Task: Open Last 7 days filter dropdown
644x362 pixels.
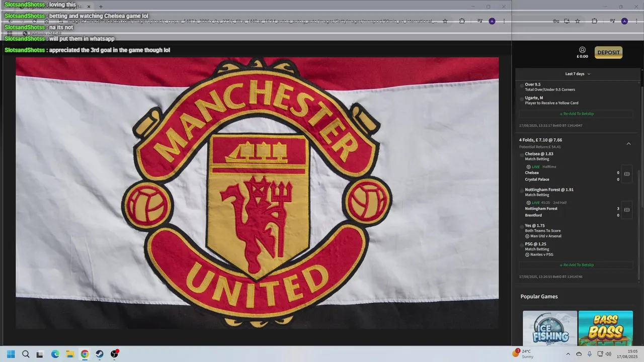Action: pyautogui.click(x=578, y=74)
